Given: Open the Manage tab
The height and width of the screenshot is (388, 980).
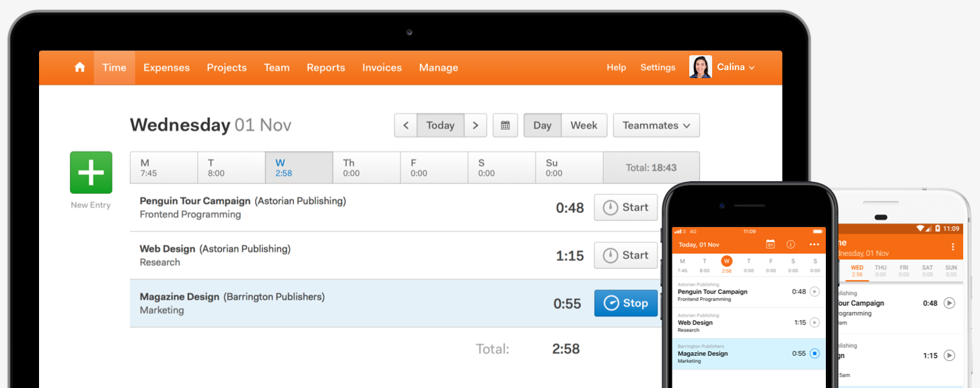Looking at the screenshot, I should (439, 67).
